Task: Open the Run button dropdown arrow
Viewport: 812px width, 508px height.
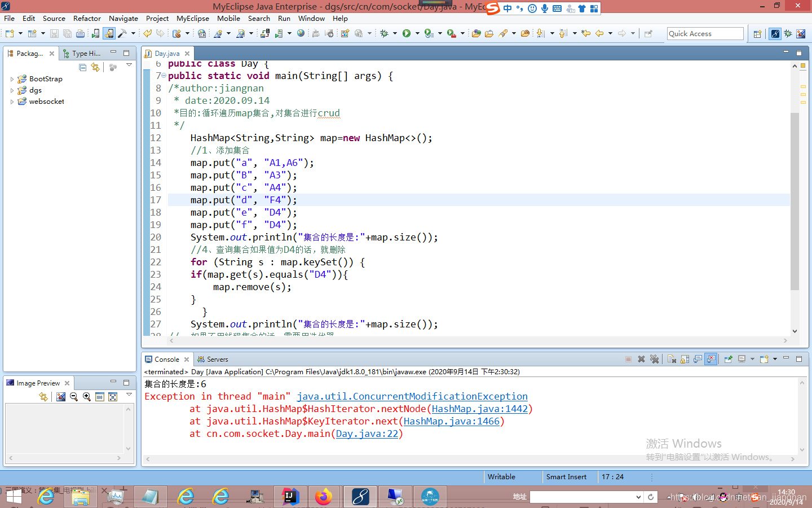Action: (x=417, y=34)
